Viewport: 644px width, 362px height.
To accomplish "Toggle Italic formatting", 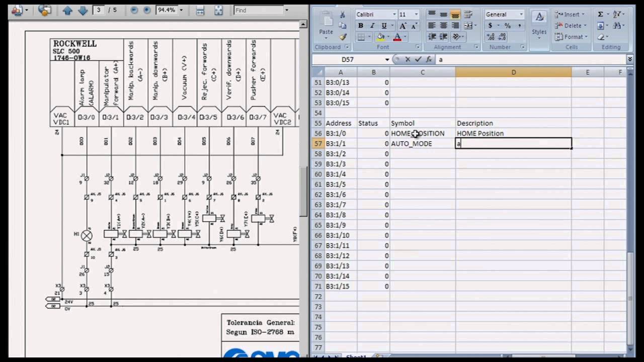I will (372, 26).
